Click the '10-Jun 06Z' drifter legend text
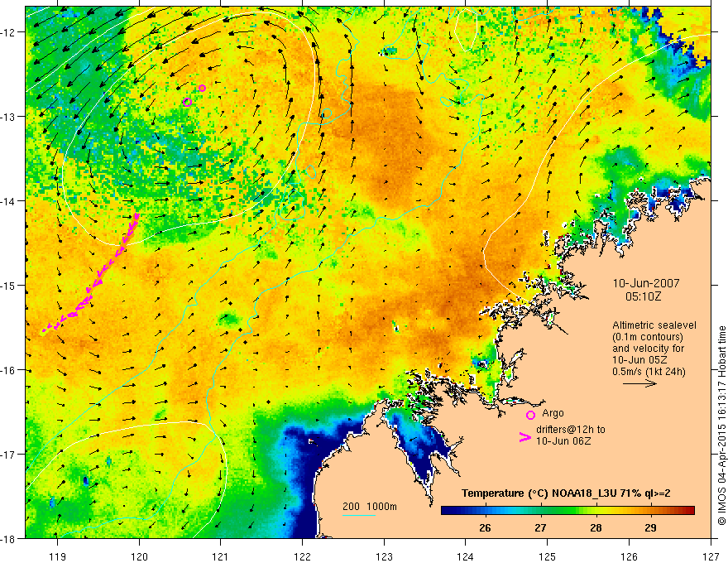The image size is (728, 563). pyautogui.click(x=563, y=440)
